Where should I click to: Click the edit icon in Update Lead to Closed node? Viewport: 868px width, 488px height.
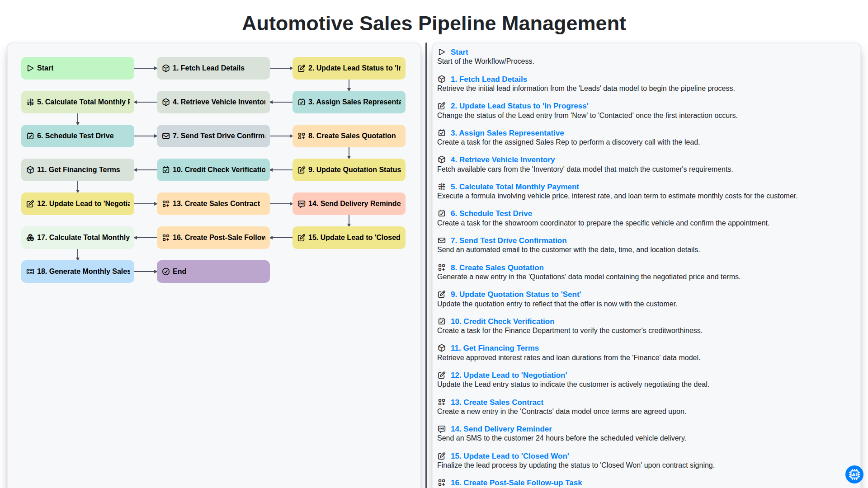[302, 238]
